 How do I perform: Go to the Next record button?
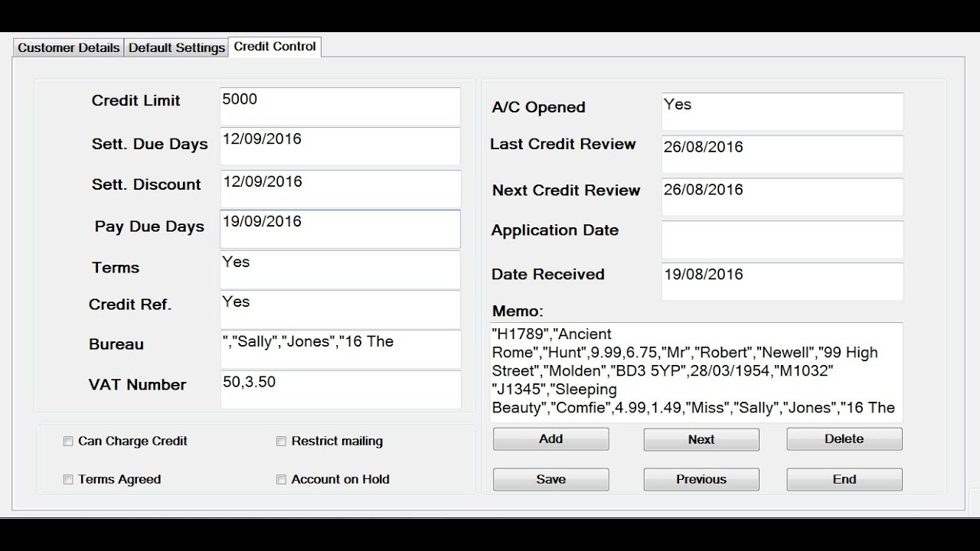701,439
